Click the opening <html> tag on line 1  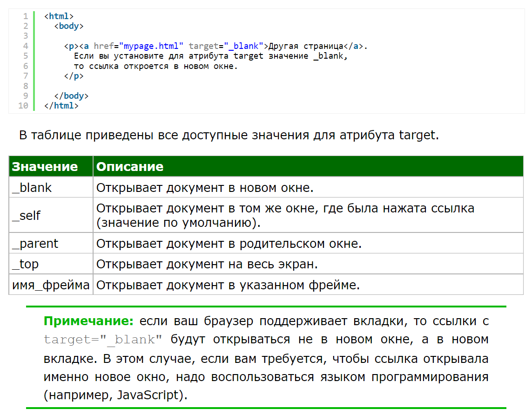click(59, 16)
